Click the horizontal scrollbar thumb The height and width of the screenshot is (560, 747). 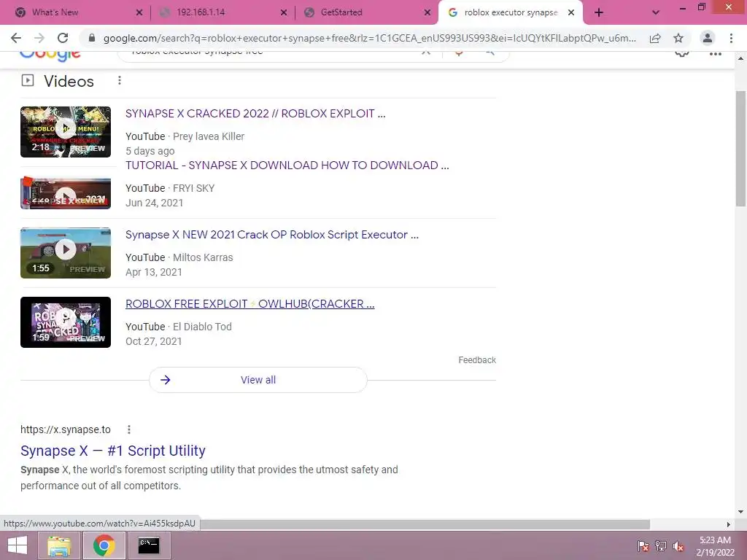point(425,524)
